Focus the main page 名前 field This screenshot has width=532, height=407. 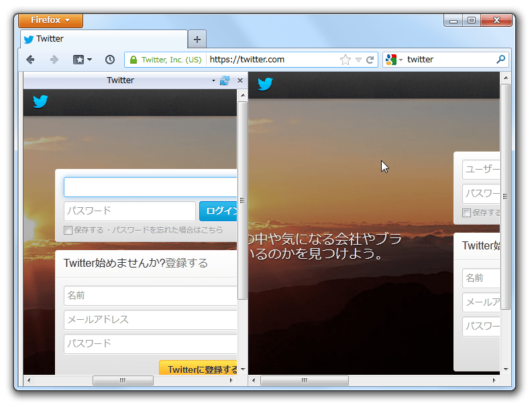point(481,278)
